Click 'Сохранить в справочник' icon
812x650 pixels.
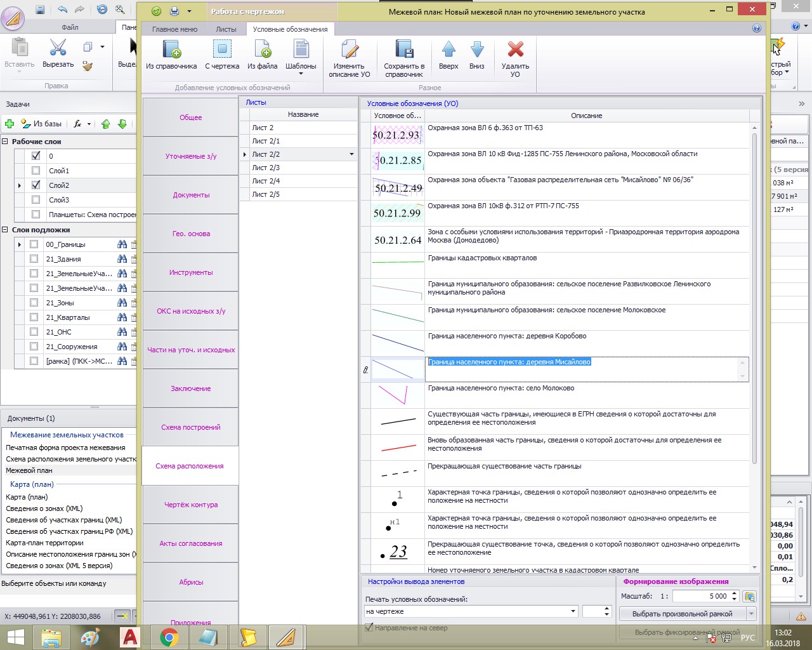[x=404, y=50]
